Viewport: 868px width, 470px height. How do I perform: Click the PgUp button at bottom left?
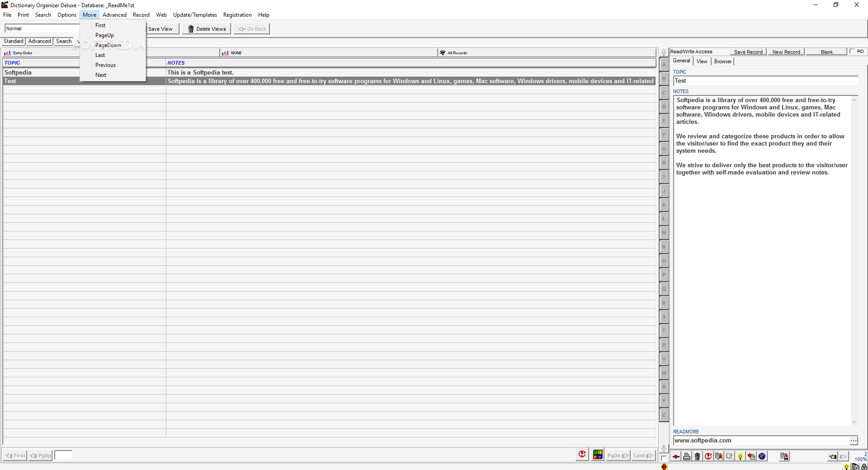pyautogui.click(x=40, y=456)
